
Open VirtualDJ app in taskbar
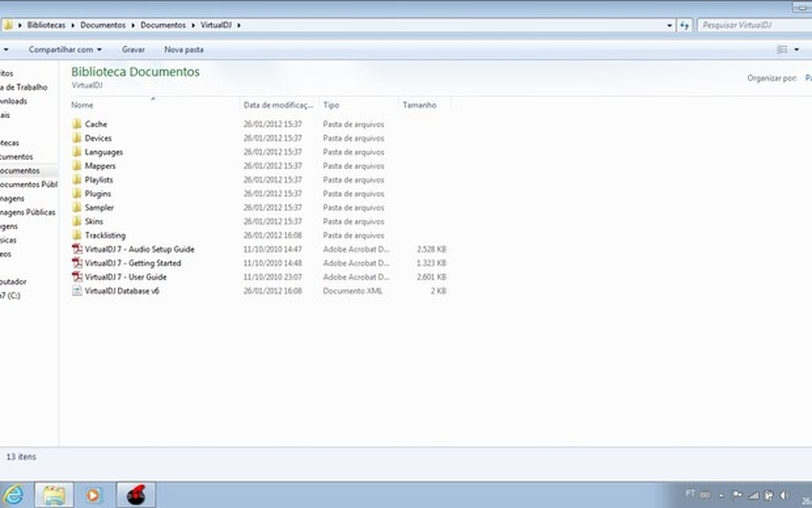pos(135,495)
